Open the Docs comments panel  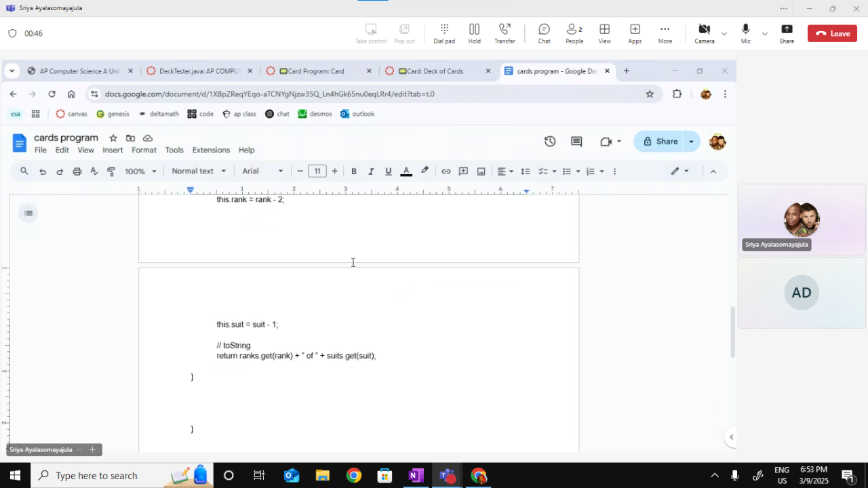coord(576,142)
